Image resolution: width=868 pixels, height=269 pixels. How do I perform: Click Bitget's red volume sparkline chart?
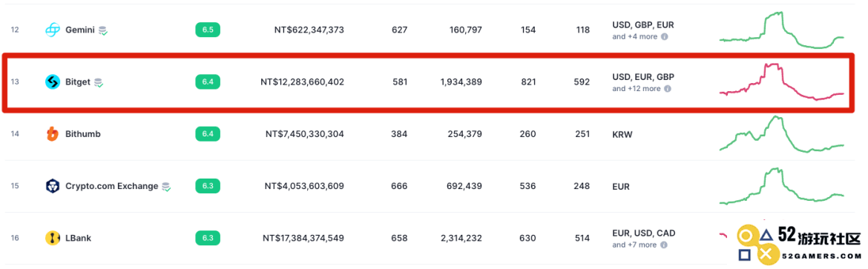tap(782, 82)
